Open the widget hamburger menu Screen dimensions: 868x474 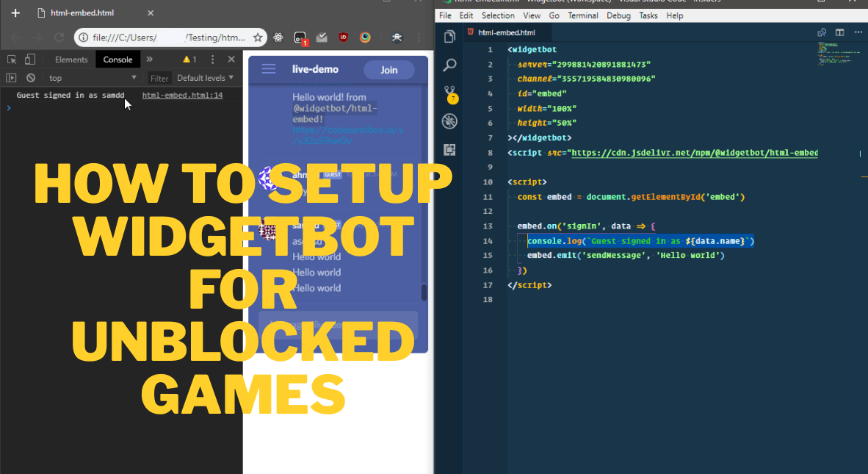269,69
